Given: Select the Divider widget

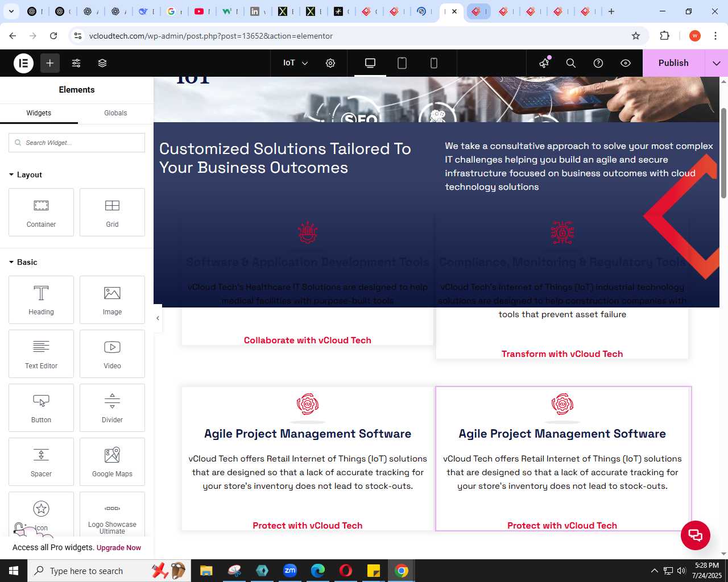Looking at the screenshot, I should [112, 408].
